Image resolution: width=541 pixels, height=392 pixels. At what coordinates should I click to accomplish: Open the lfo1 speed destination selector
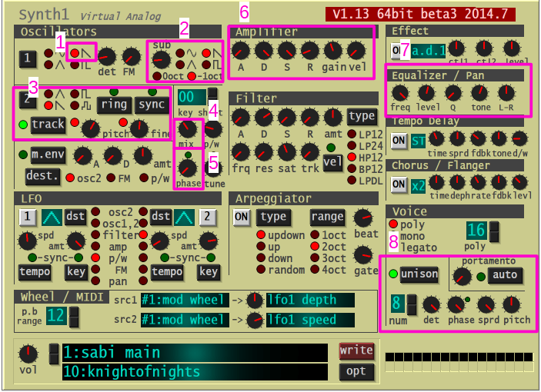coord(310,320)
